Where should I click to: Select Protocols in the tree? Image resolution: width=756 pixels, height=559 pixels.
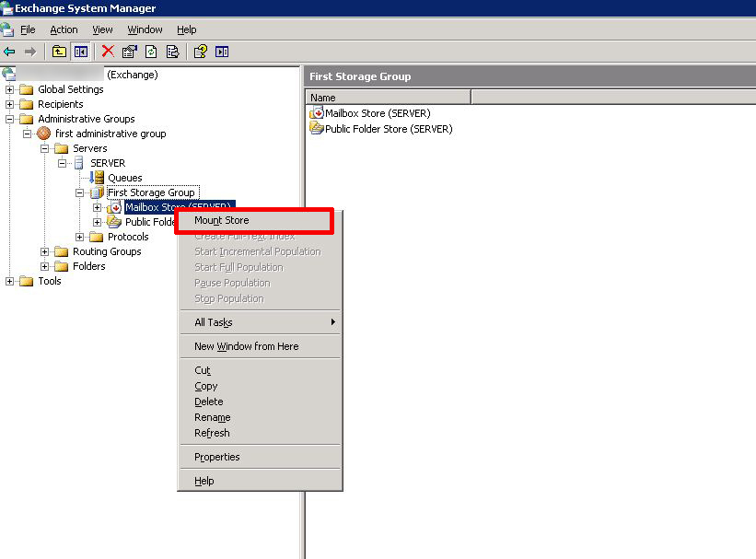click(x=128, y=237)
